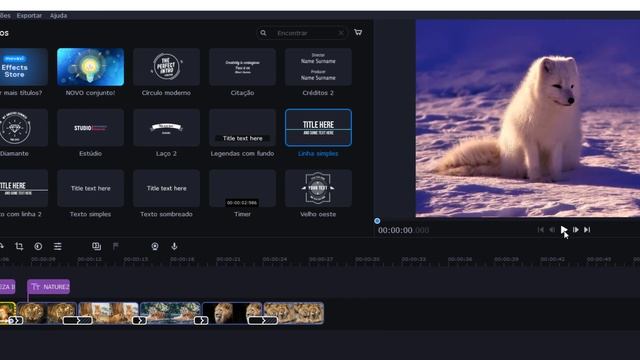This screenshot has width=640, height=360.
Task: Click the 00:00:00.000 timecode display
Action: click(x=403, y=230)
